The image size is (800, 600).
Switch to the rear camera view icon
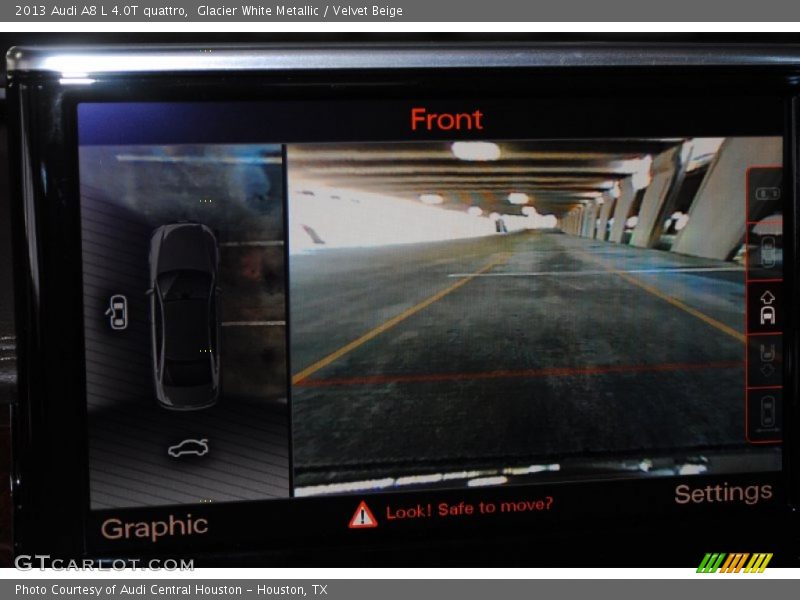[767, 360]
